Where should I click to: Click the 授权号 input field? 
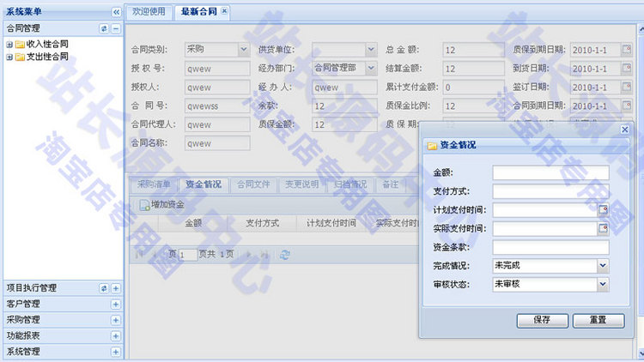pyautogui.click(x=217, y=69)
